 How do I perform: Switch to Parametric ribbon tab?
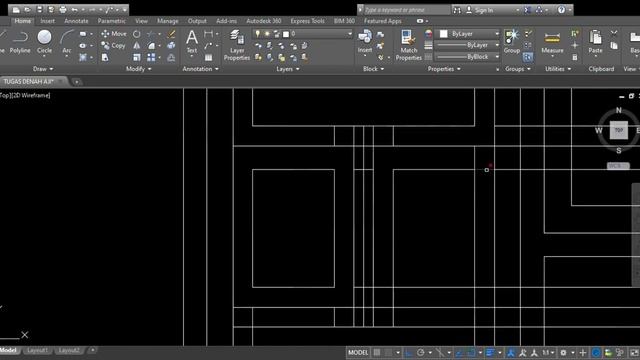[111, 21]
